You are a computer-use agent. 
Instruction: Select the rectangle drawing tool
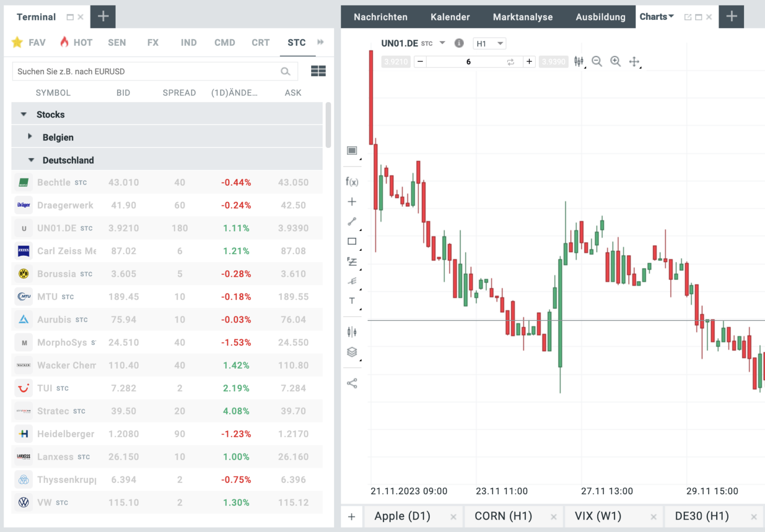352,241
